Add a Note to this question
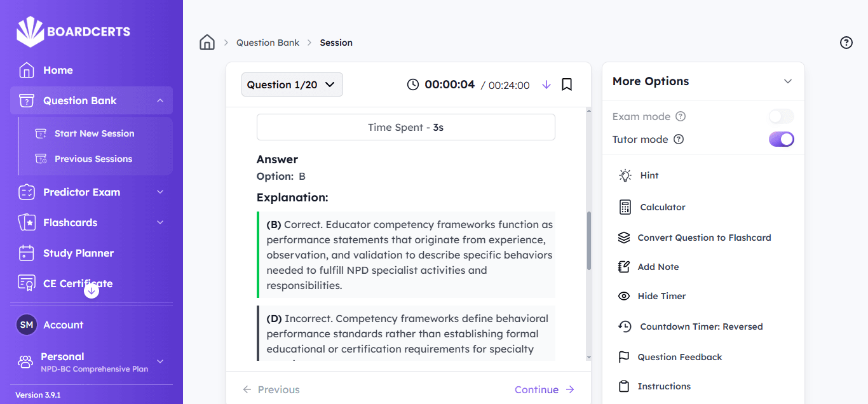The width and height of the screenshot is (868, 404). (658, 267)
